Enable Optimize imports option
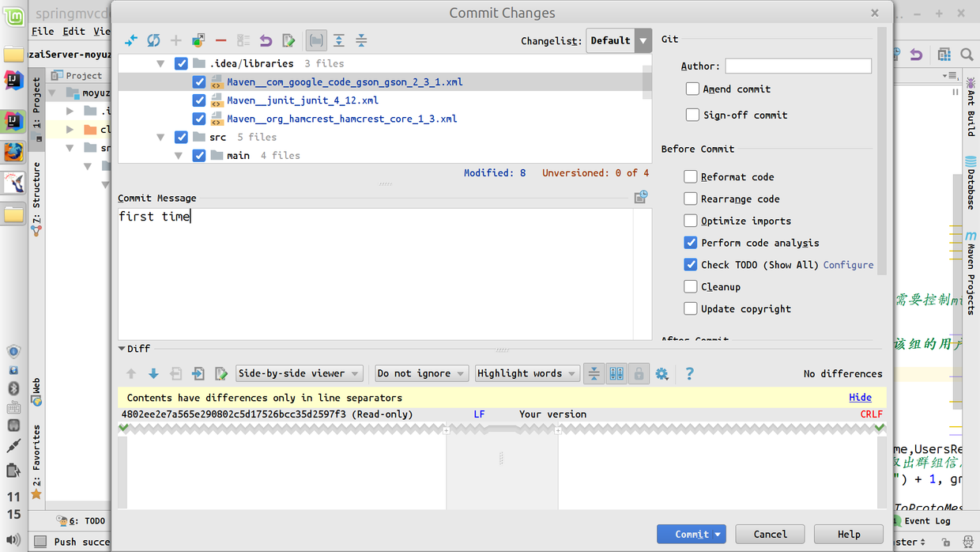Screen dimensions: 980x552 pyautogui.click(x=691, y=221)
